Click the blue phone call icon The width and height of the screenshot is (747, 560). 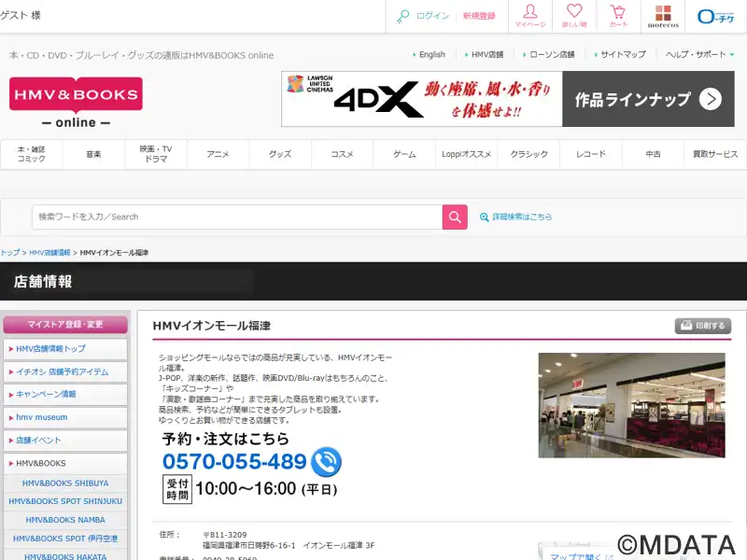tap(326, 462)
